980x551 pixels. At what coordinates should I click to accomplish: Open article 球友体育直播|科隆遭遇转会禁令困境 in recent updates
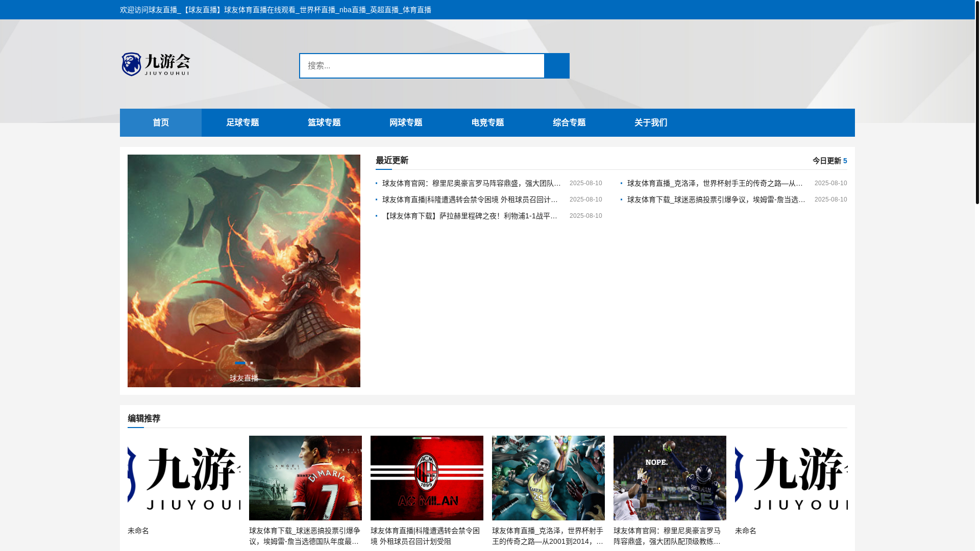[470, 199]
